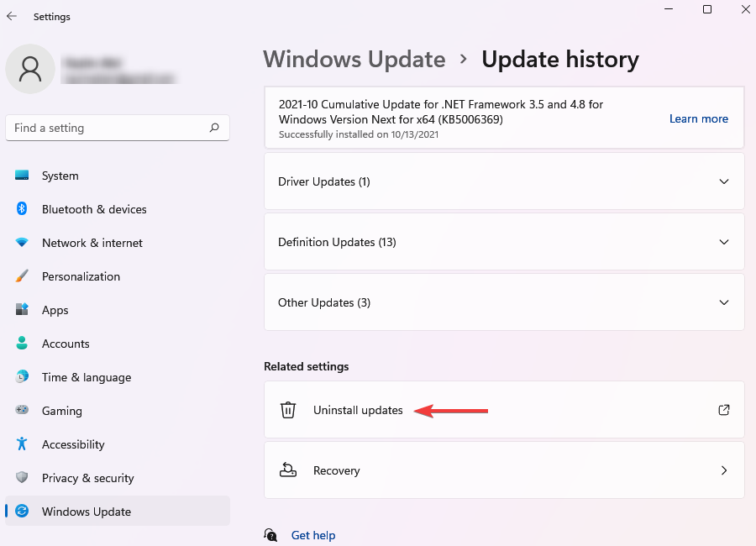Open Uninstall updates
Screen dimensions: 756x546
[504, 410]
